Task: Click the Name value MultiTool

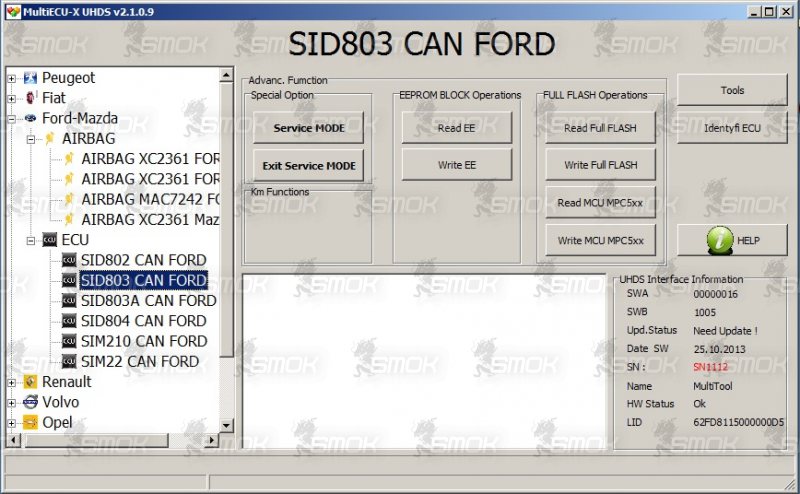Action: (x=713, y=386)
